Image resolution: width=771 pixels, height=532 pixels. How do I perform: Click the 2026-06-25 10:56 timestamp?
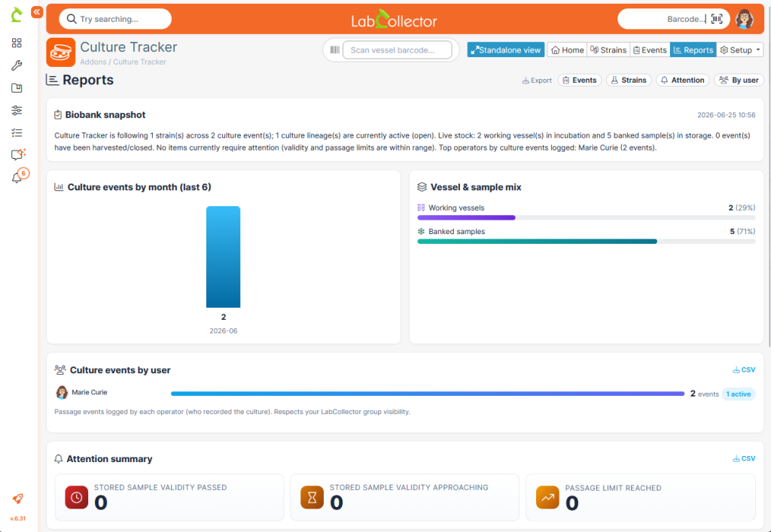pos(727,115)
